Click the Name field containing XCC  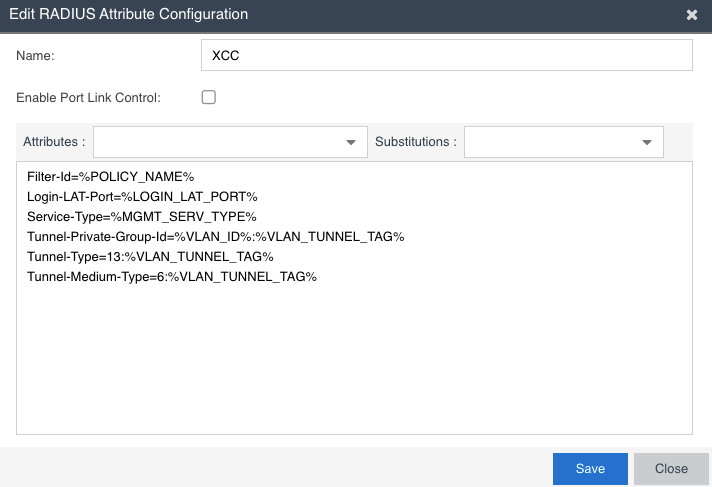pyautogui.click(x=446, y=56)
